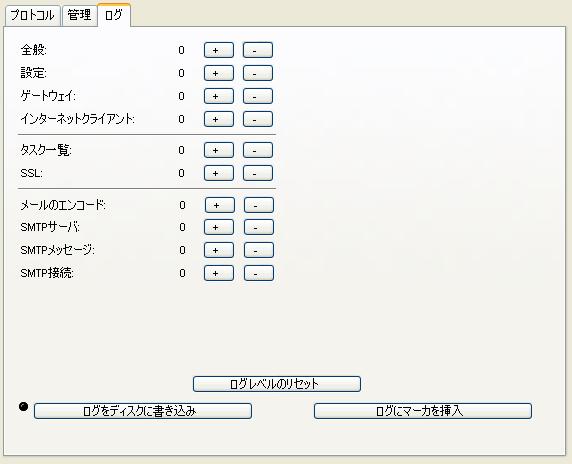Increase the SMTPメッセージ log level
572x464 pixels.
coord(219,250)
